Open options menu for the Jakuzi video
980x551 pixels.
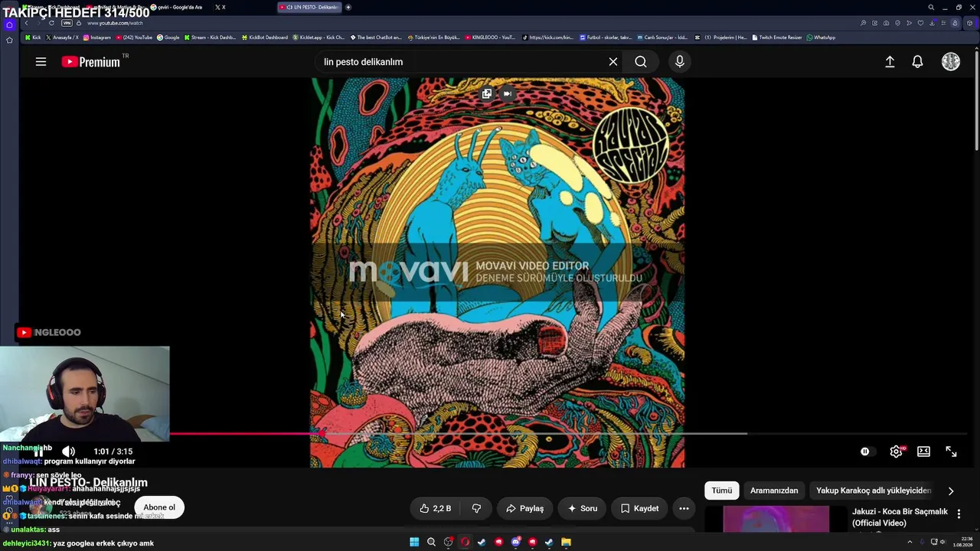[959, 514]
